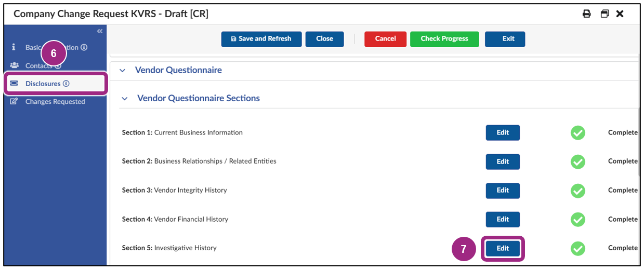Click the print icon in title bar
This screenshot has height=270, width=644.
[x=587, y=14]
